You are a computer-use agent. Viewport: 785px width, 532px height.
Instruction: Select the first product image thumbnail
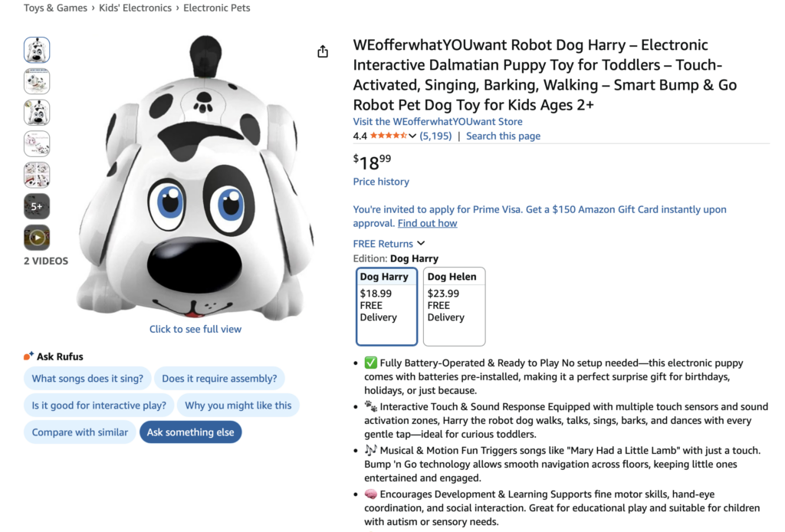[36, 49]
